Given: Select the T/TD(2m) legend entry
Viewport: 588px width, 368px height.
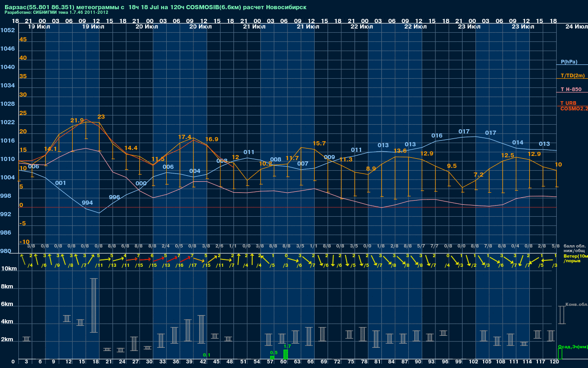Looking at the screenshot, I should pos(572,75).
